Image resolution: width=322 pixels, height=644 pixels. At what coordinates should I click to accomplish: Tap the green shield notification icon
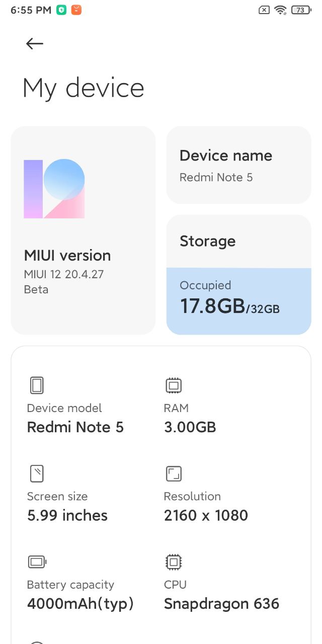[61, 10]
